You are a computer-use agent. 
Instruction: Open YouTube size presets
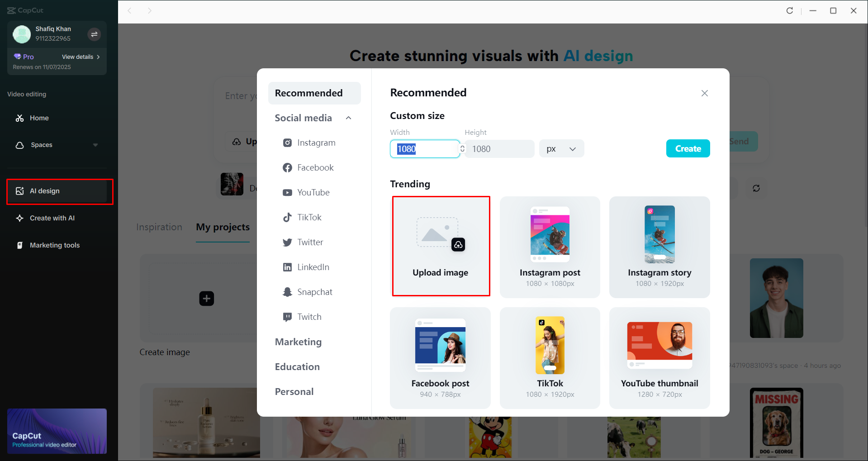(x=313, y=192)
